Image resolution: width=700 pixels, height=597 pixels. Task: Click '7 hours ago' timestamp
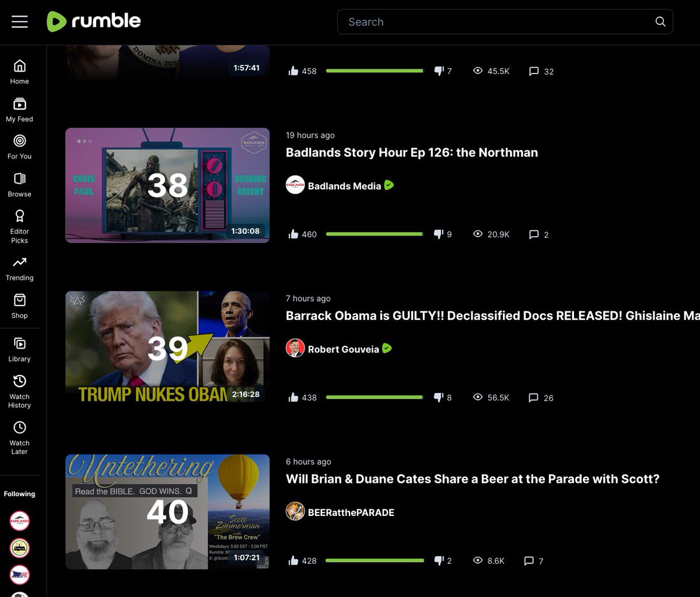tap(308, 298)
